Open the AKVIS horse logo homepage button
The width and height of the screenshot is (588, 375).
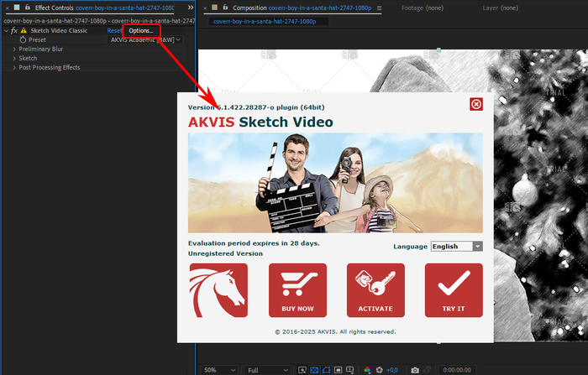[218, 290]
